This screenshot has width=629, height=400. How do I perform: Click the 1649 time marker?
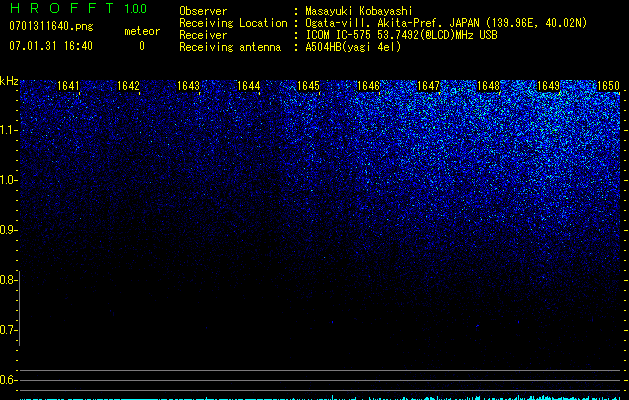tap(548, 86)
